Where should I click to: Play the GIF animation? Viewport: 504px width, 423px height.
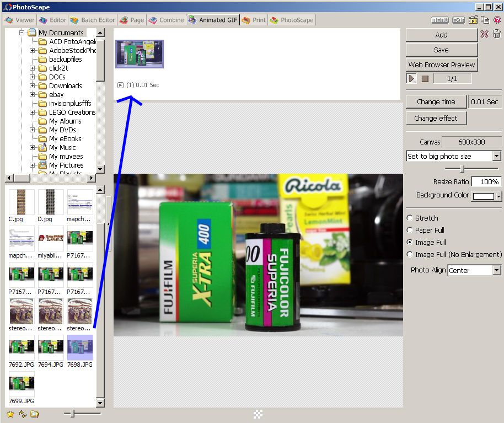point(411,78)
